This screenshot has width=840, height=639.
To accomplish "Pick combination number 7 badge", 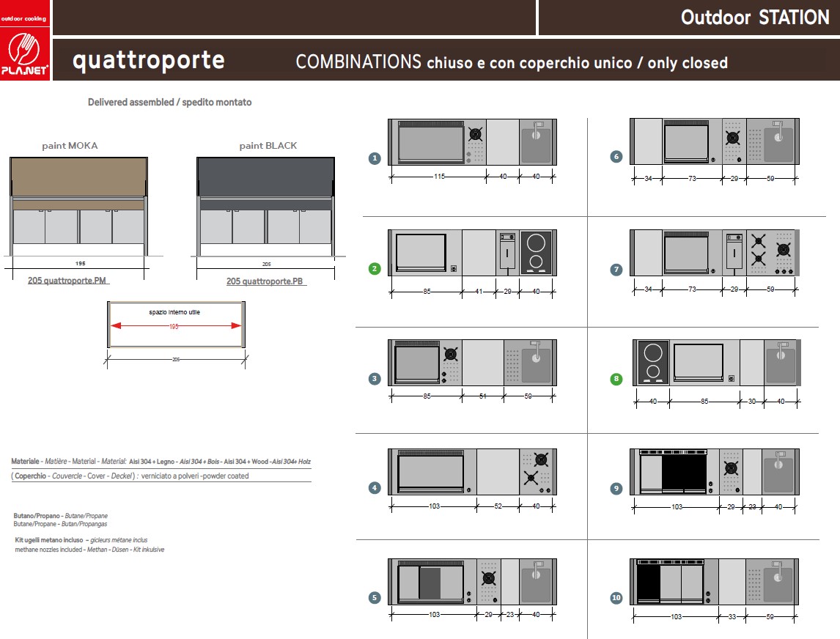I will click(x=616, y=269).
